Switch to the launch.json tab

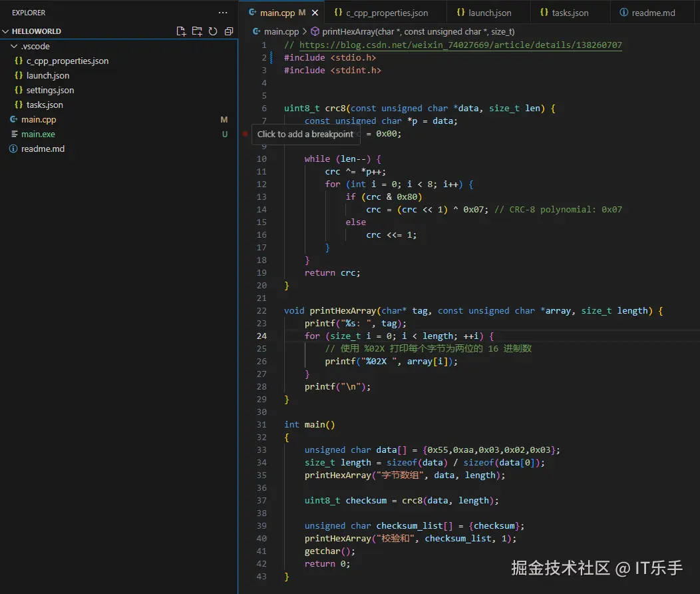[484, 13]
